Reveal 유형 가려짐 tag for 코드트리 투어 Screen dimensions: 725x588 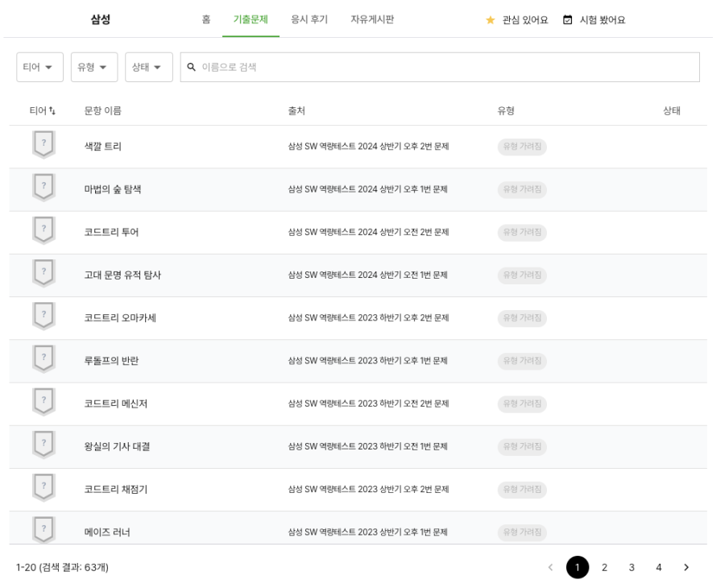(x=522, y=232)
